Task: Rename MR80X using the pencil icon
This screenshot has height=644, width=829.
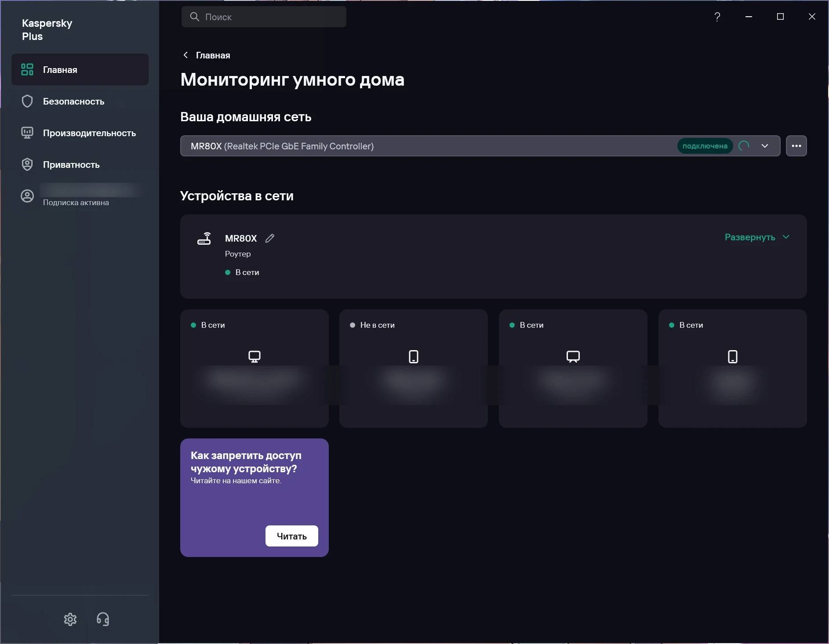Action: 270,238
